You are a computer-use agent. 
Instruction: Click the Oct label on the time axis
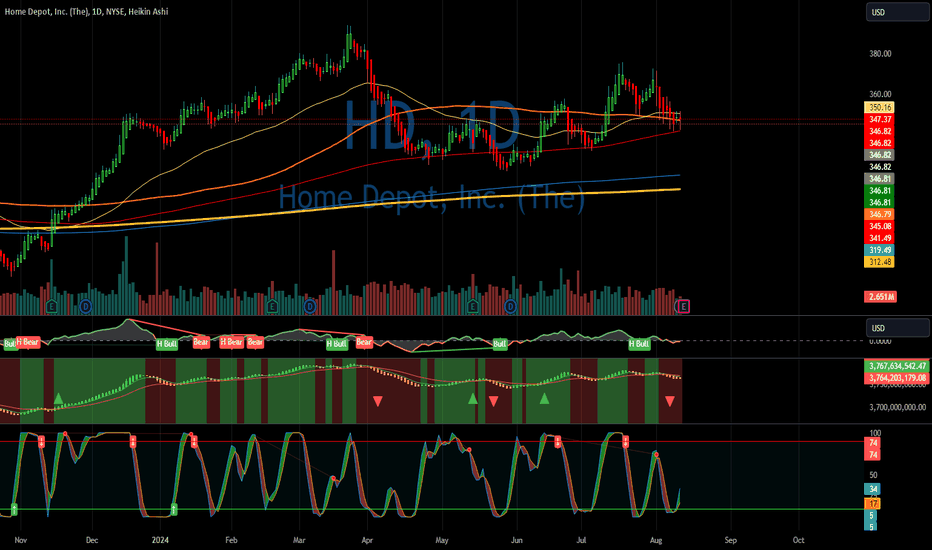(798, 540)
